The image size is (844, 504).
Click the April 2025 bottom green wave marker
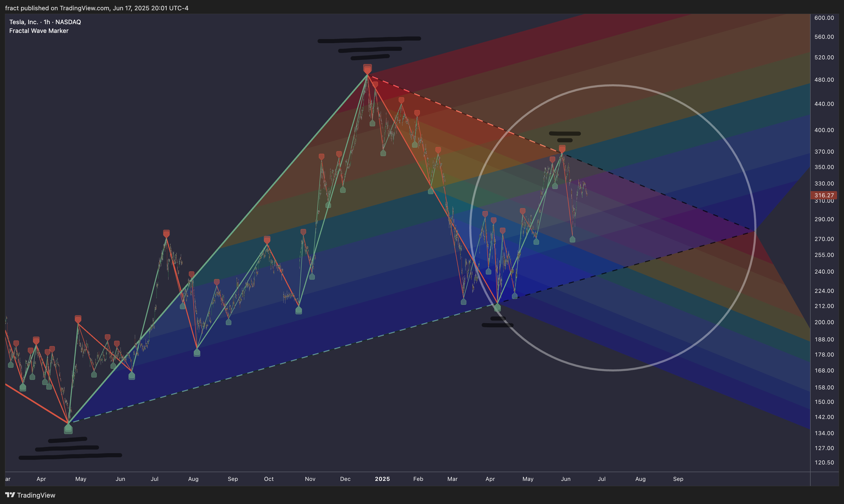[x=497, y=307]
